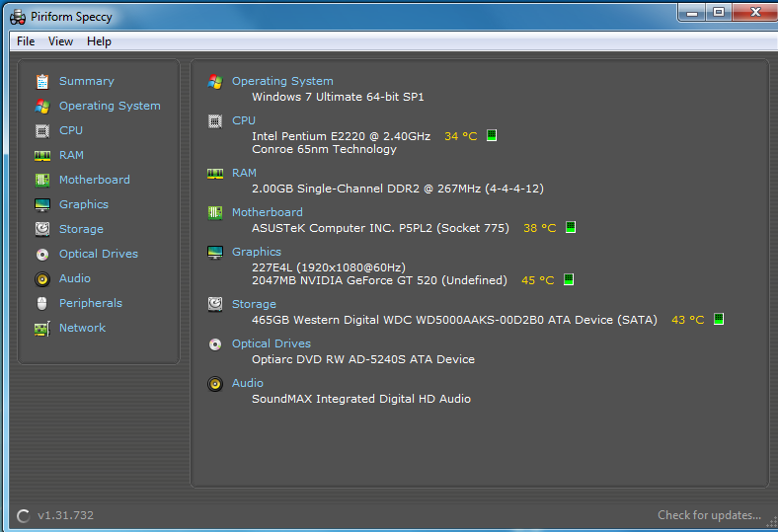
Task: Click the Operating System Windows flag sidebar icon
Action: [42, 106]
